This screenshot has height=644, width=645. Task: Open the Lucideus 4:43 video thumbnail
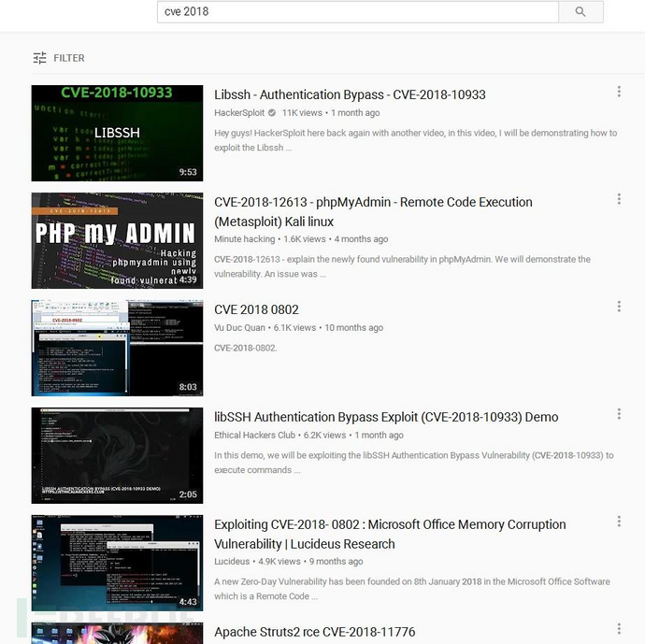[x=117, y=563]
